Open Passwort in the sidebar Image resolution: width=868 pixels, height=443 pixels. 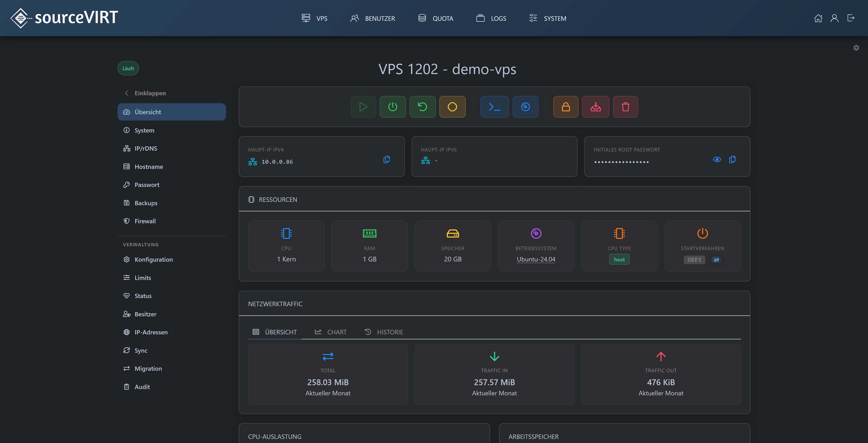172,185
